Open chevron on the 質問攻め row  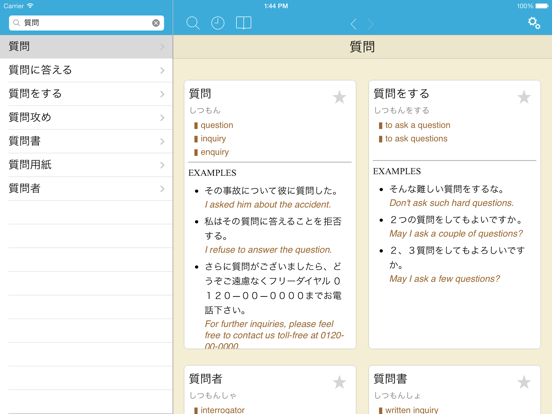[x=162, y=118]
